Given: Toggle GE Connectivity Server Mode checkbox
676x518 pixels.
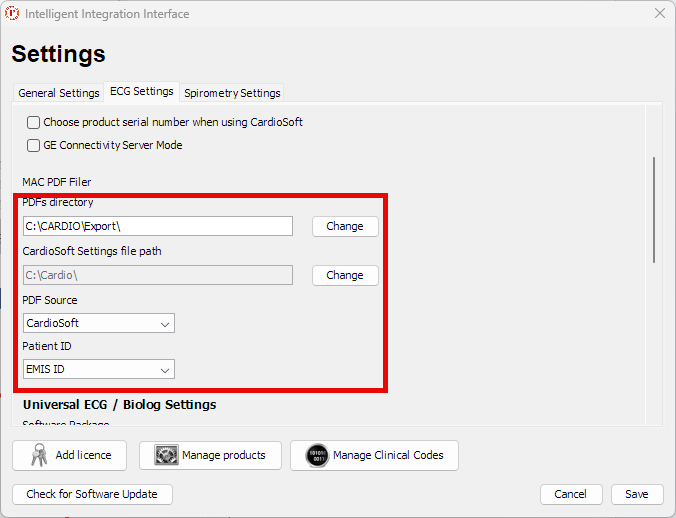Looking at the screenshot, I should point(34,145).
